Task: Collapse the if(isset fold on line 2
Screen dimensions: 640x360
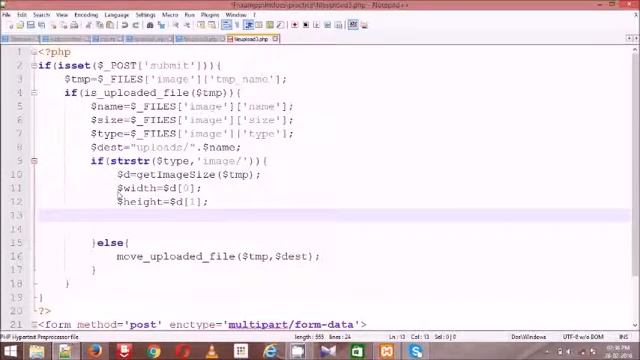Action: 34,66
